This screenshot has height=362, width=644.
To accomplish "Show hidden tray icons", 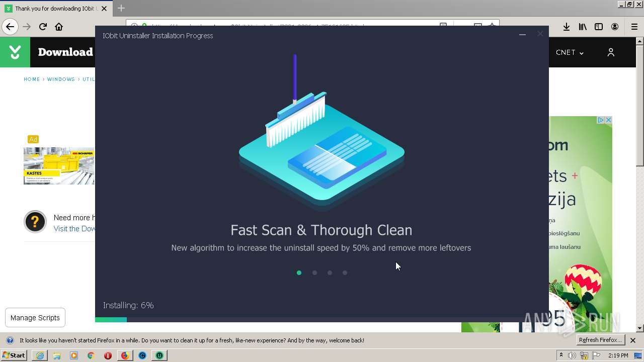I will tap(561, 355).
